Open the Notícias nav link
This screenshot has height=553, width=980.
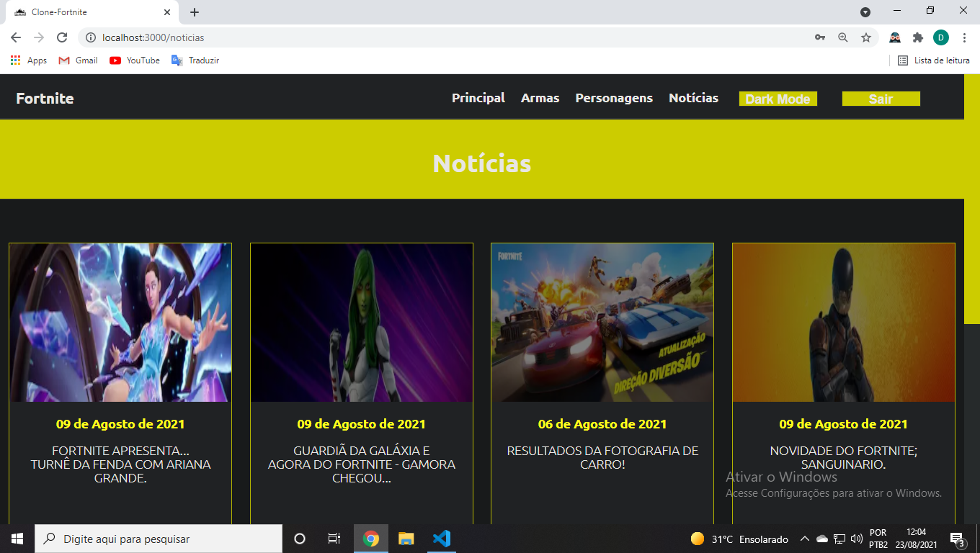(x=694, y=98)
